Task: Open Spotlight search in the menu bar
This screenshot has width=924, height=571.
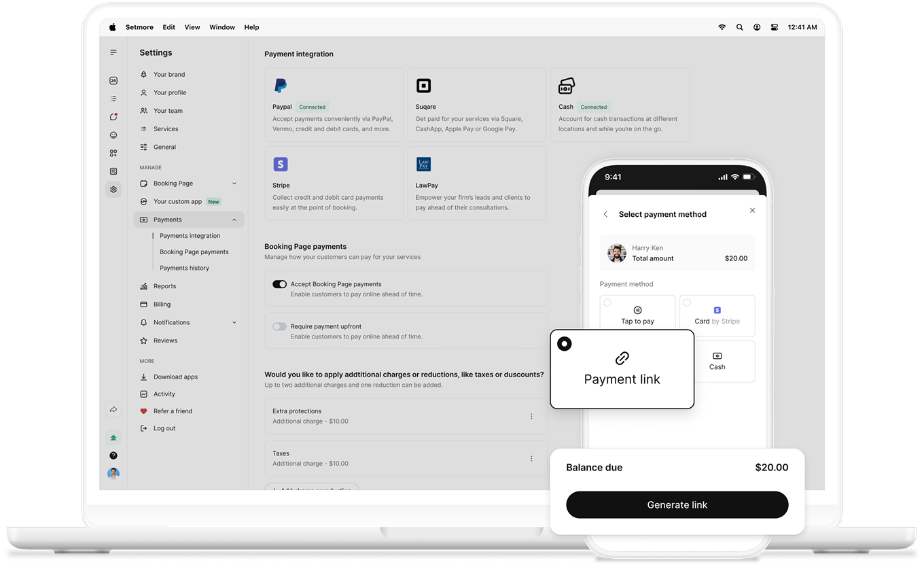Action: pos(739,27)
